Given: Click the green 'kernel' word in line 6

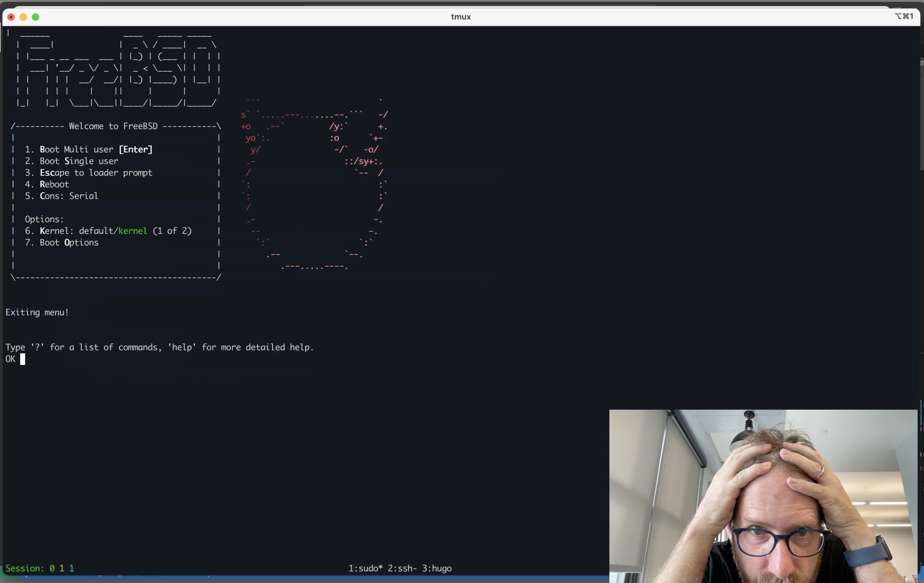Looking at the screenshot, I should pyautogui.click(x=133, y=231).
